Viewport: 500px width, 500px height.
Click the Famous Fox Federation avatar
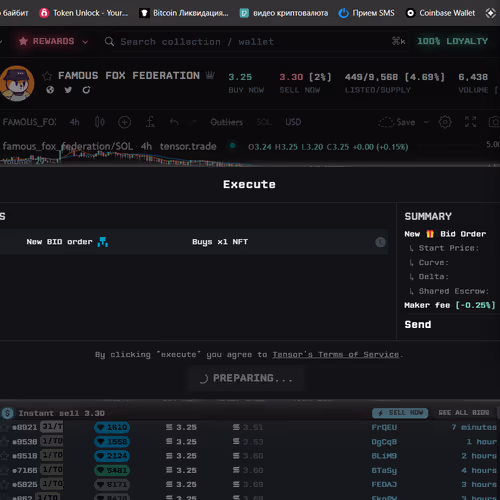[17, 83]
